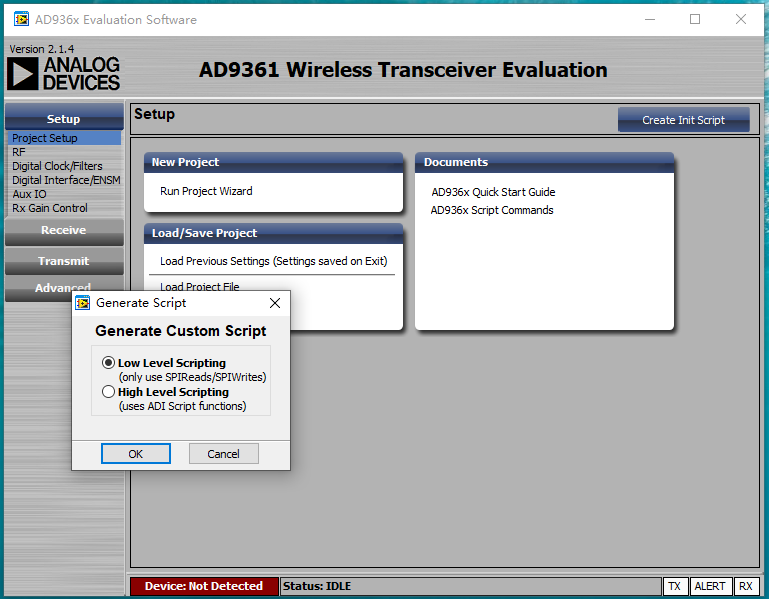769x599 pixels.
Task: Click the New Project panel header
Action: coord(274,162)
